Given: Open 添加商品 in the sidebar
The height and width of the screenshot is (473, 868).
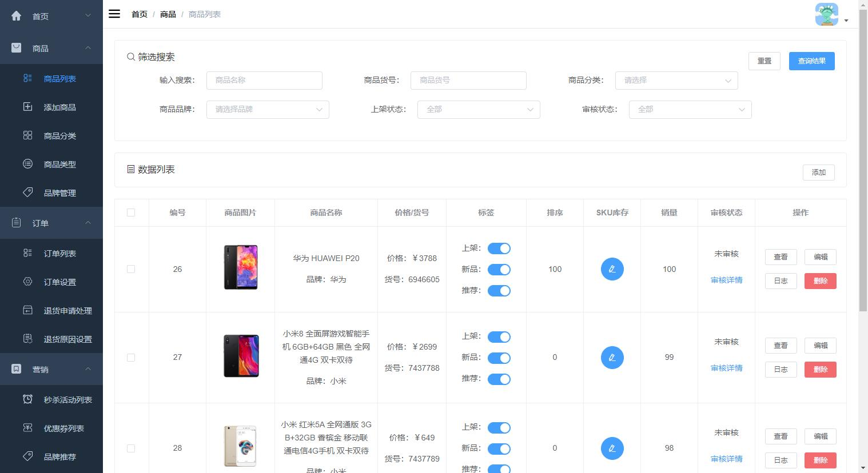Looking at the screenshot, I should tap(51, 107).
